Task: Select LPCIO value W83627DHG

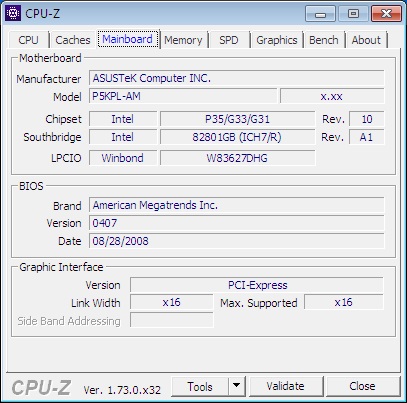Action: [237, 158]
